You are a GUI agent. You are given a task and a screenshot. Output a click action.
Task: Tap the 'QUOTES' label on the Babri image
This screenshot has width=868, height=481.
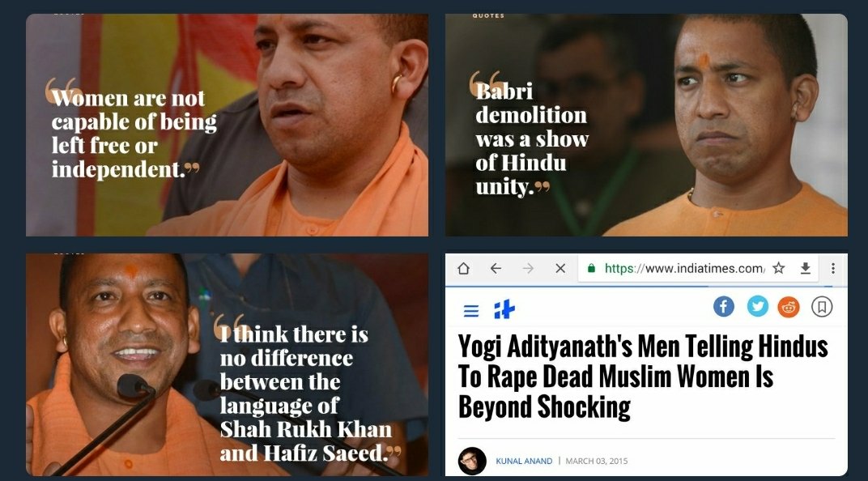coord(488,16)
